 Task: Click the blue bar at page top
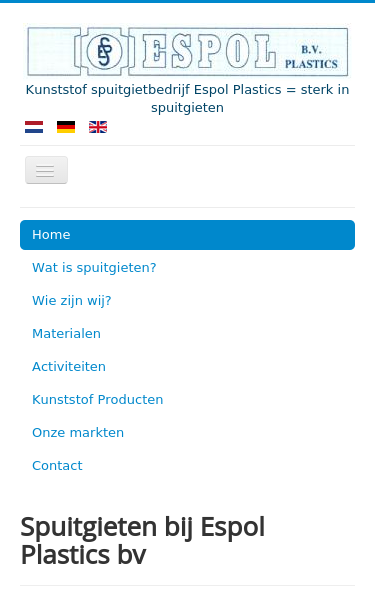point(188,2)
